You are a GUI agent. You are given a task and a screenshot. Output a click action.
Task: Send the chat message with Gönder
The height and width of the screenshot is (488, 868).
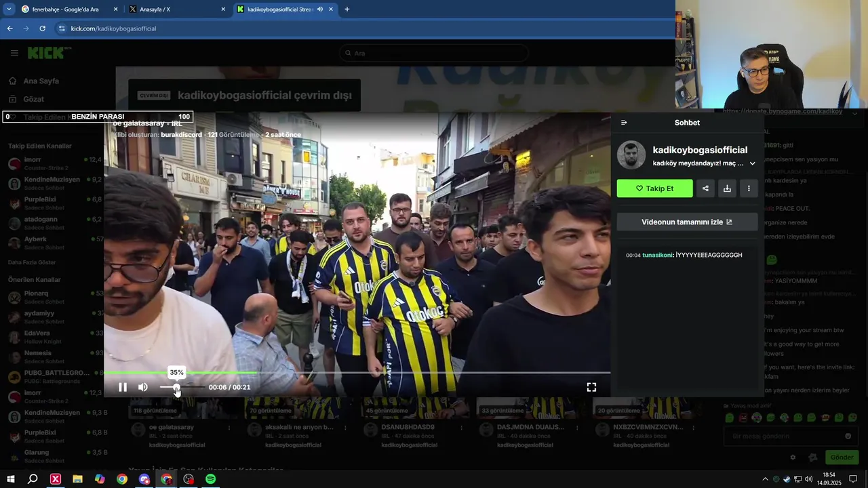pyautogui.click(x=842, y=457)
